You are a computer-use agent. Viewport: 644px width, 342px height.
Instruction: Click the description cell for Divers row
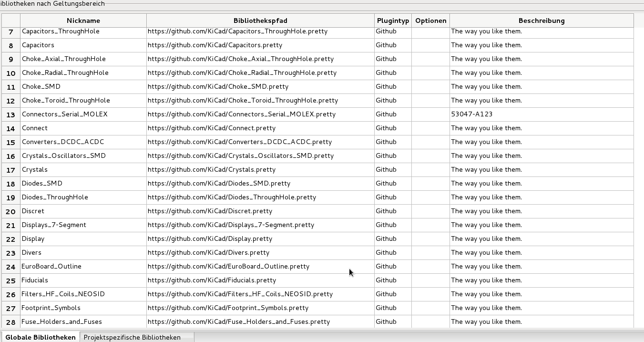[x=542, y=253]
